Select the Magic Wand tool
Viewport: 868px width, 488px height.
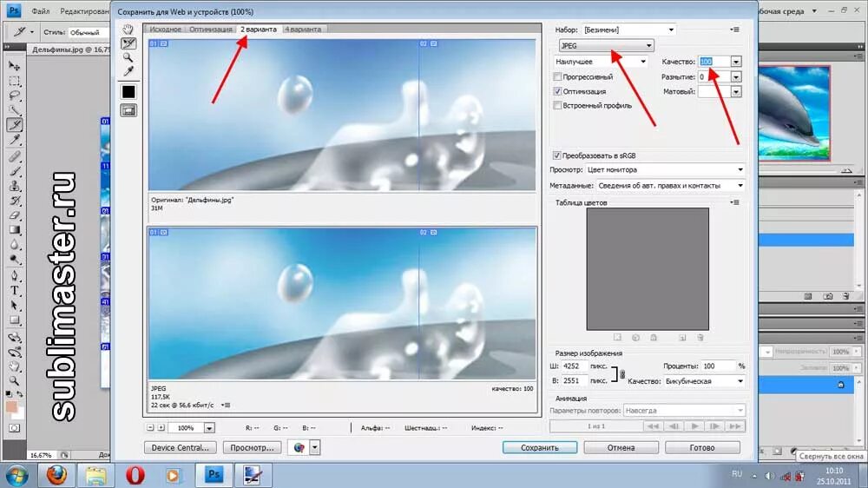point(15,110)
